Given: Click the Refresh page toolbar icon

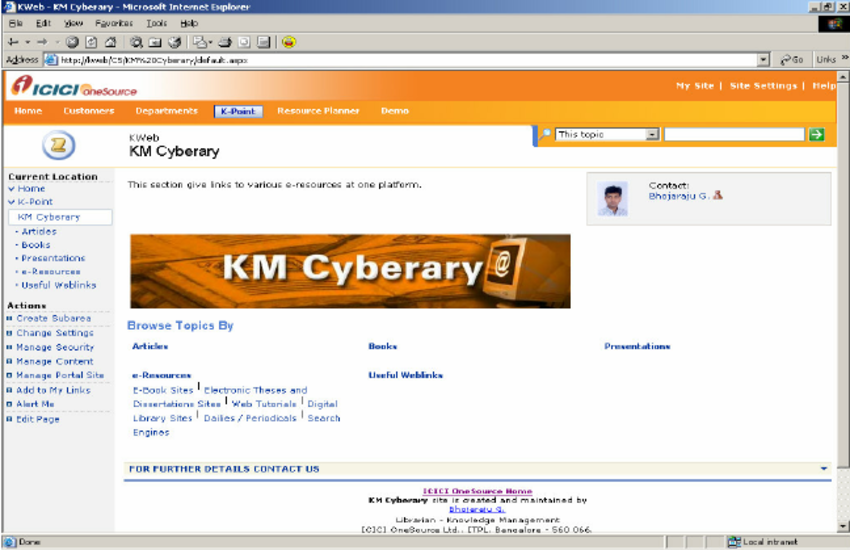Looking at the screenshot, I should pos(91,42).
